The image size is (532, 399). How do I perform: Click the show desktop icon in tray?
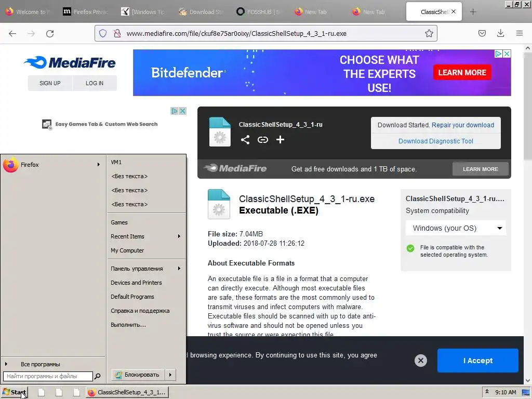[526, 393]
